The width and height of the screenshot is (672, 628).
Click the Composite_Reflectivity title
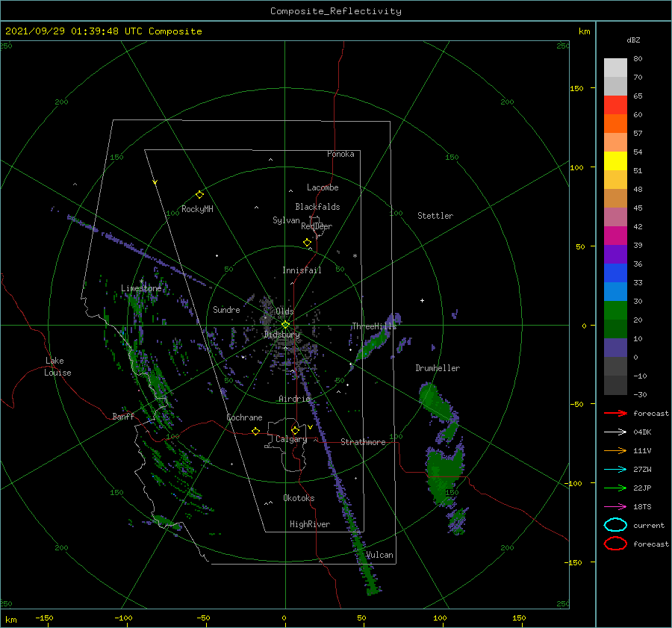click(336, 11)
